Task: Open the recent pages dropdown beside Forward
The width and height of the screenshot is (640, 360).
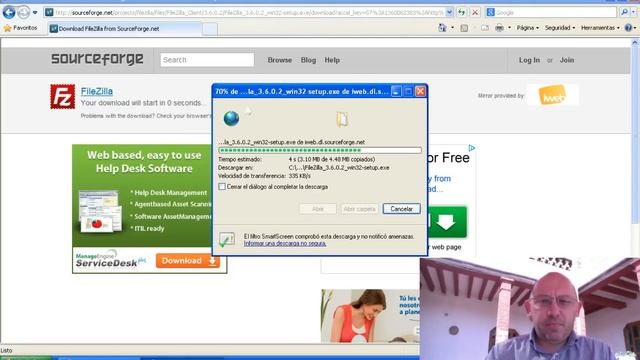Action: tap(35, 12)
